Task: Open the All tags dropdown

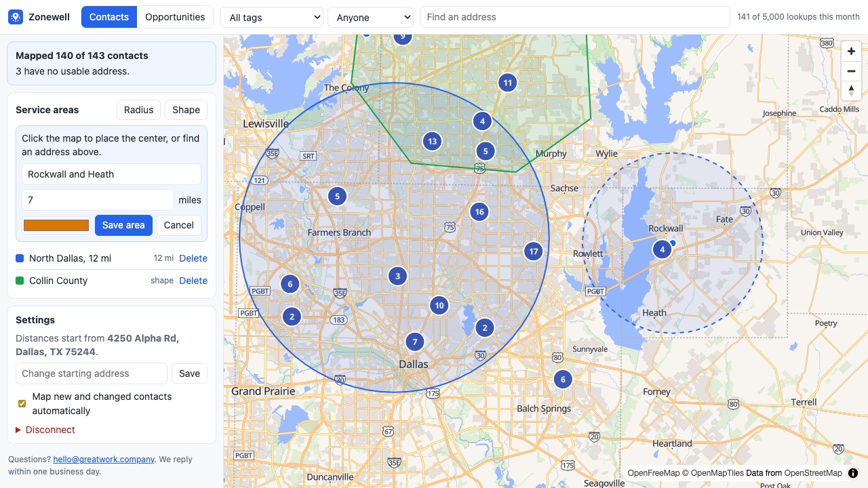Action: click(x=272, y=17)
